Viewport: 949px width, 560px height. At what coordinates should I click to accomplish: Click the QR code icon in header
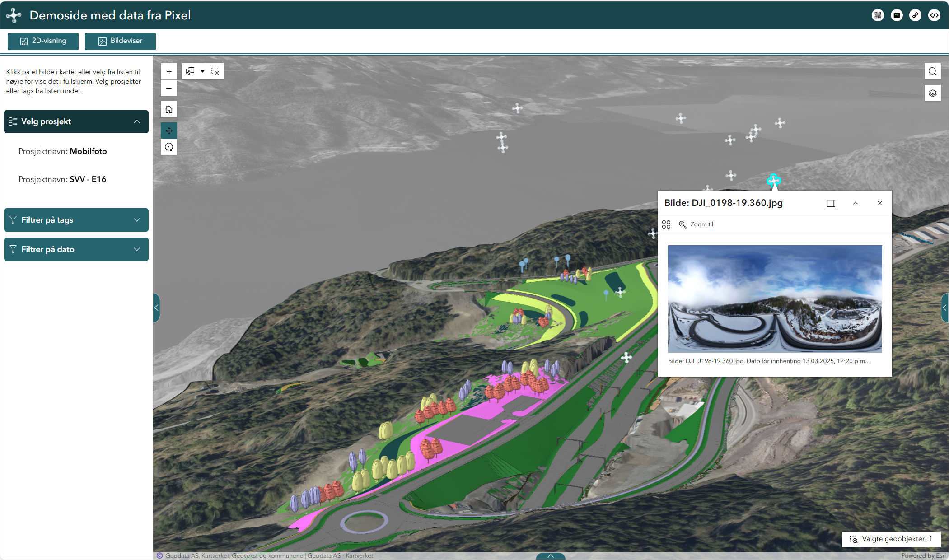[x=878, y=15]
